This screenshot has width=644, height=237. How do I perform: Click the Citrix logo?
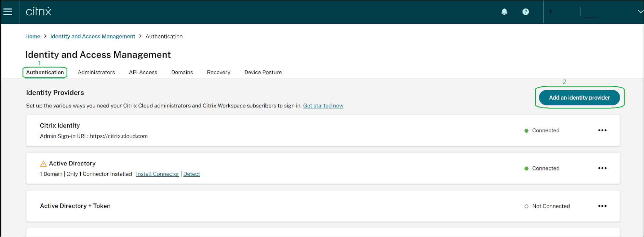(39, 12)
